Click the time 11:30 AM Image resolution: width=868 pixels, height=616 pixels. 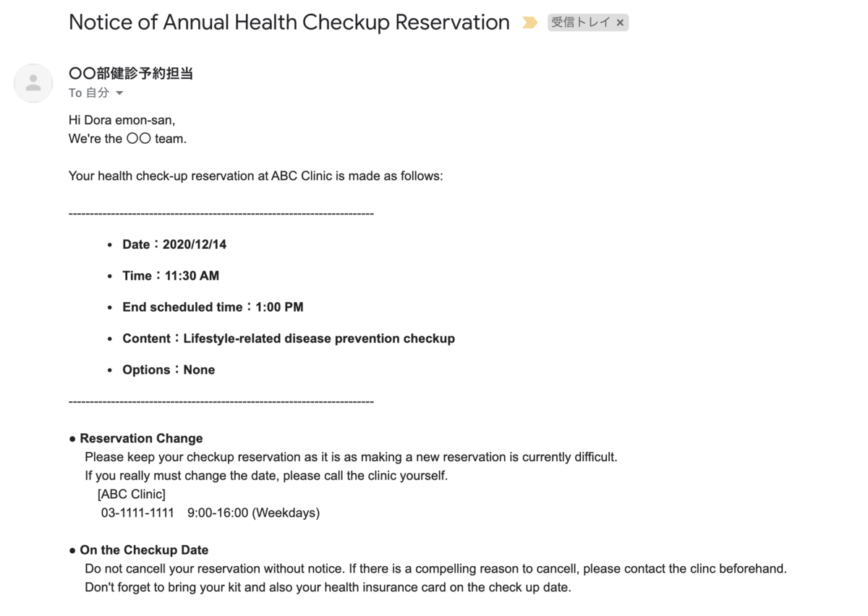point(192,275)
